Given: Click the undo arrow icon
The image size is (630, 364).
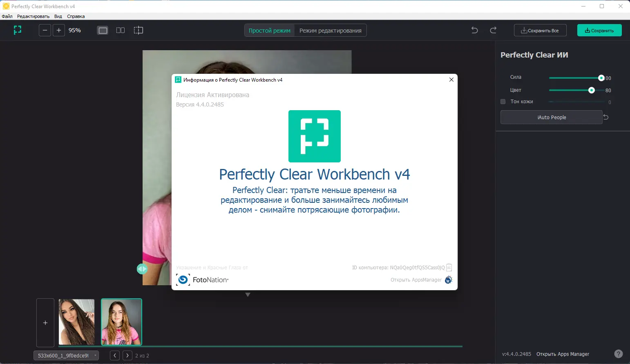Looking at the screenshot, I should pyautogui.click(x=474, y=30).
